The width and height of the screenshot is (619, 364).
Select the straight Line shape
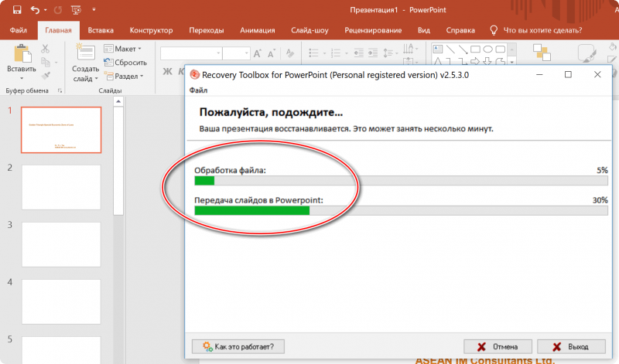click(450, 49)
